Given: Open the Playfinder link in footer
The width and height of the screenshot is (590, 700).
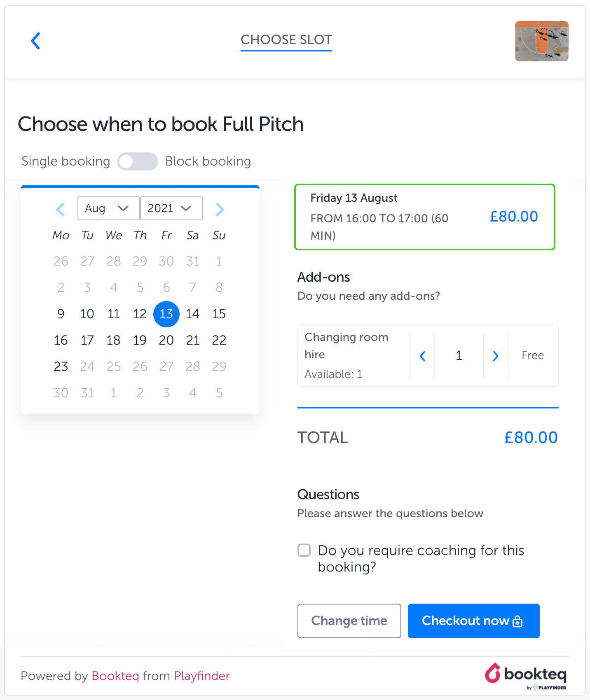Looking at the screenshot, I should 201,676.
